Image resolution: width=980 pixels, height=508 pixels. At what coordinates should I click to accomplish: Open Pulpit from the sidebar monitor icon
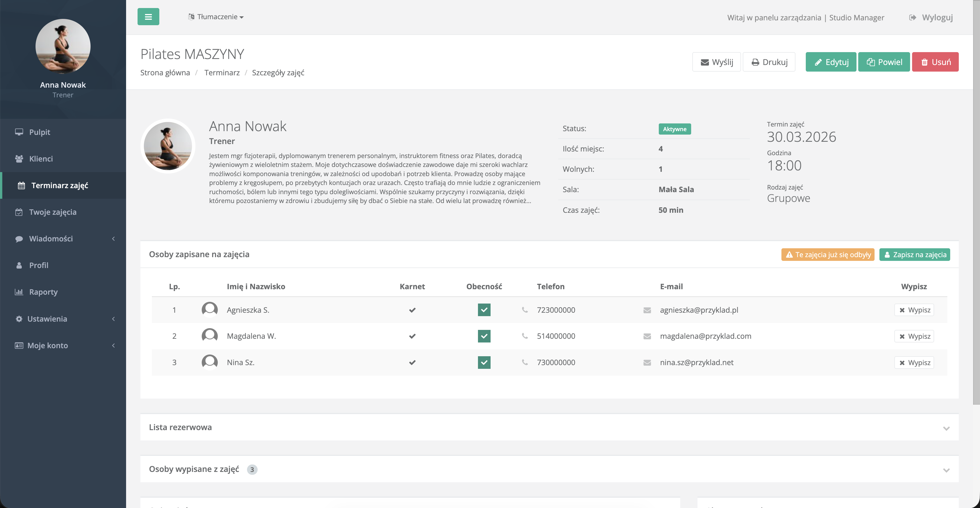click(x=19, y=132)
